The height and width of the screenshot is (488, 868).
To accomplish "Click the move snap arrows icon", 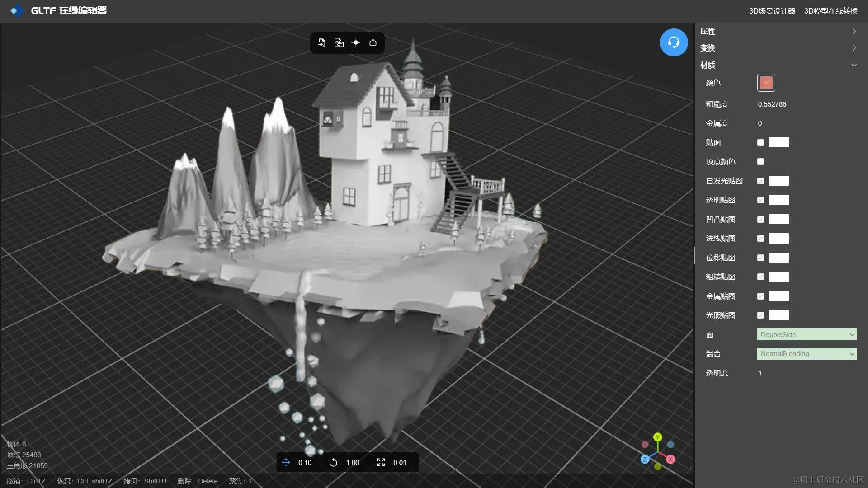I will coord(286,462).
